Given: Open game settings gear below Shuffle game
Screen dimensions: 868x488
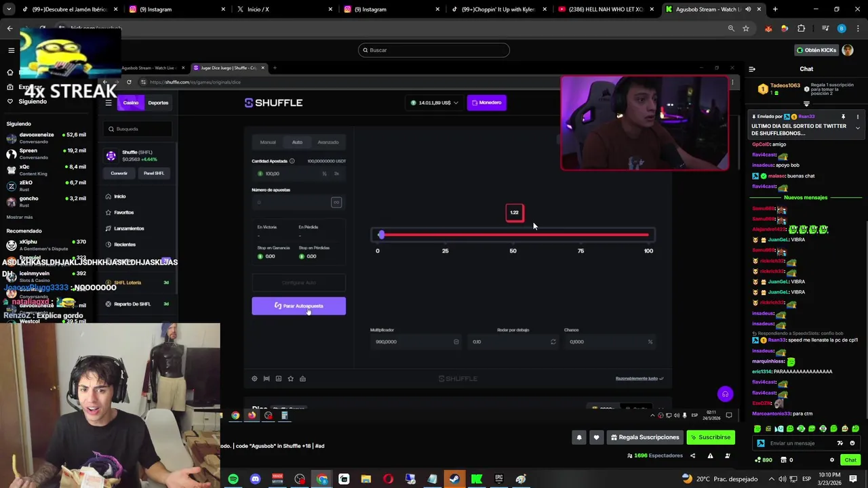Looking at the screenshot, I should click(x=254, y=379).
